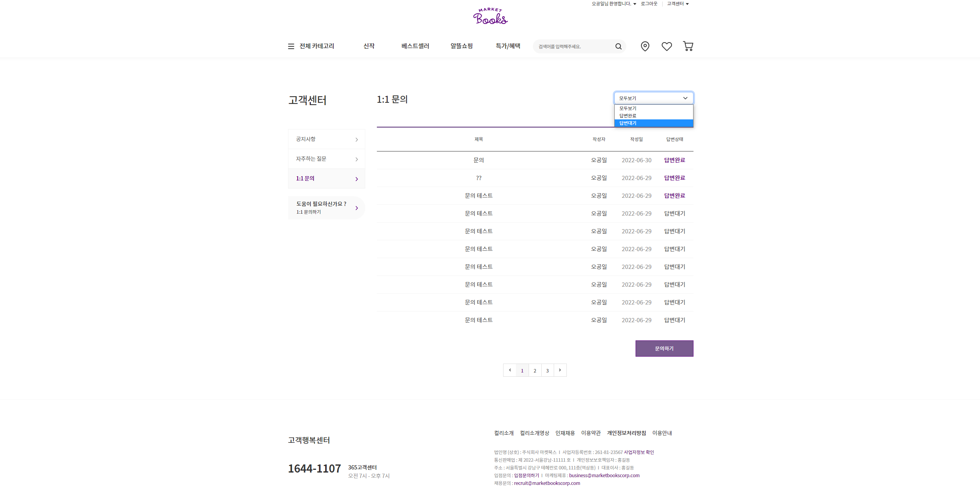This screenshot has width=980, height=488.
Task: Expand the 고객센터 dropdown in top bar
Action: click(678, 4)
